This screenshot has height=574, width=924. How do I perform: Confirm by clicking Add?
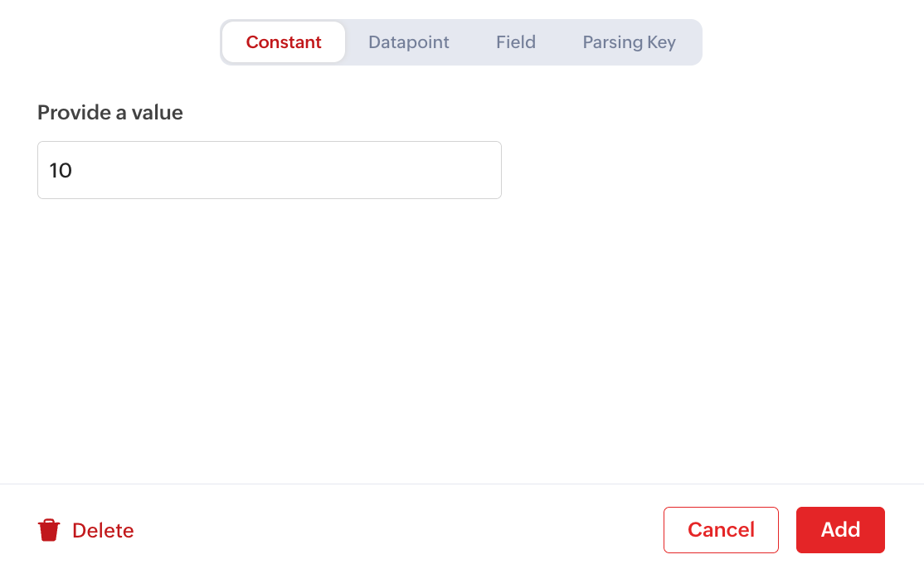pyautogui.click(x=840, y=530)
